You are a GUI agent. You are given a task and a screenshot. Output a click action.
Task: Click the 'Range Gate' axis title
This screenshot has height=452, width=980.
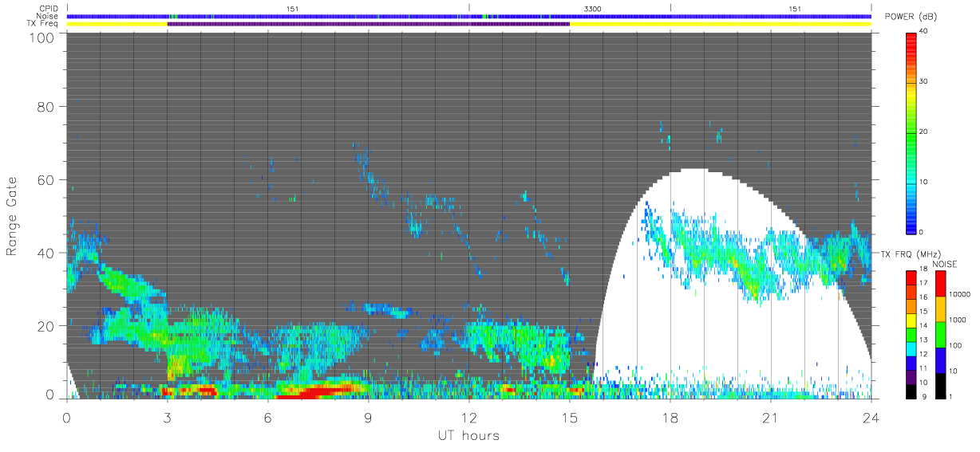coord(13,216)
